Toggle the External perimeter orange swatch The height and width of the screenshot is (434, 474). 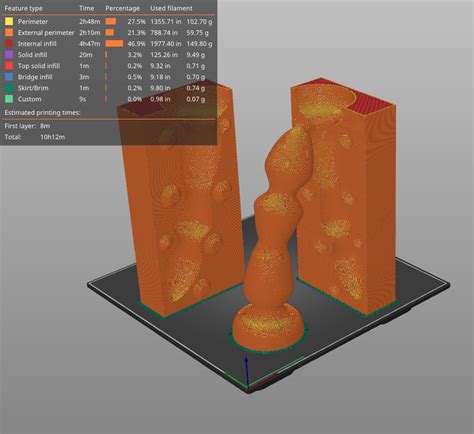(9, 32)
